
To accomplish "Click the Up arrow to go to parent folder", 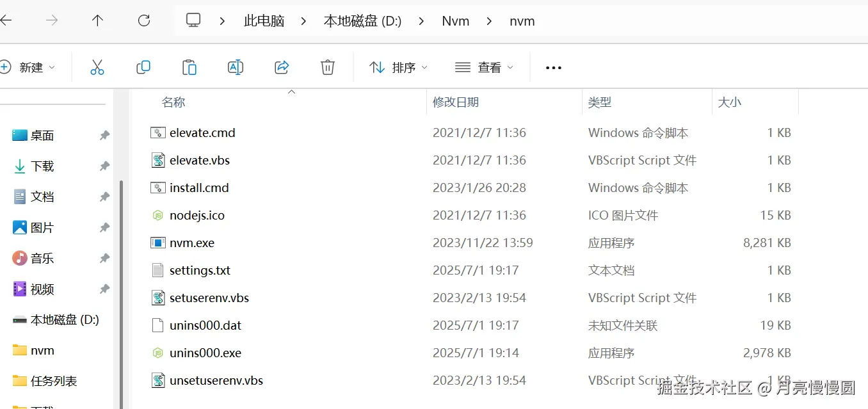I will tap(97, 20).
